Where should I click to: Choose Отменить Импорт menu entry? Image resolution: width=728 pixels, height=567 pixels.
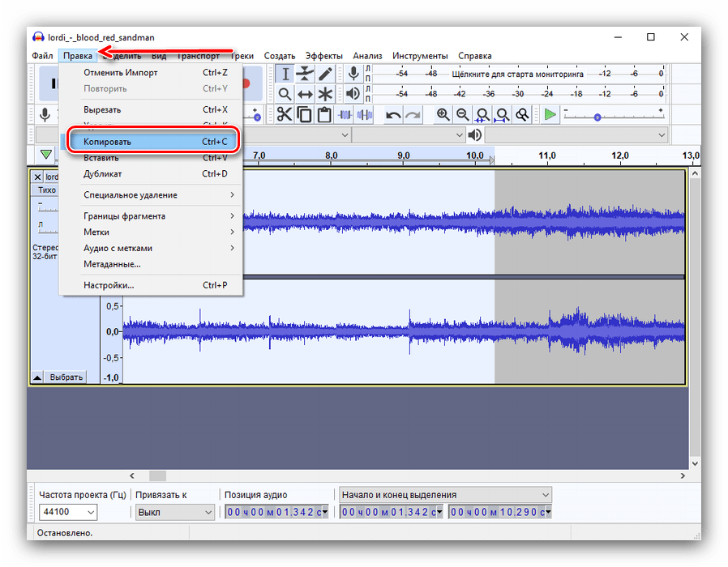pos(151,72)
